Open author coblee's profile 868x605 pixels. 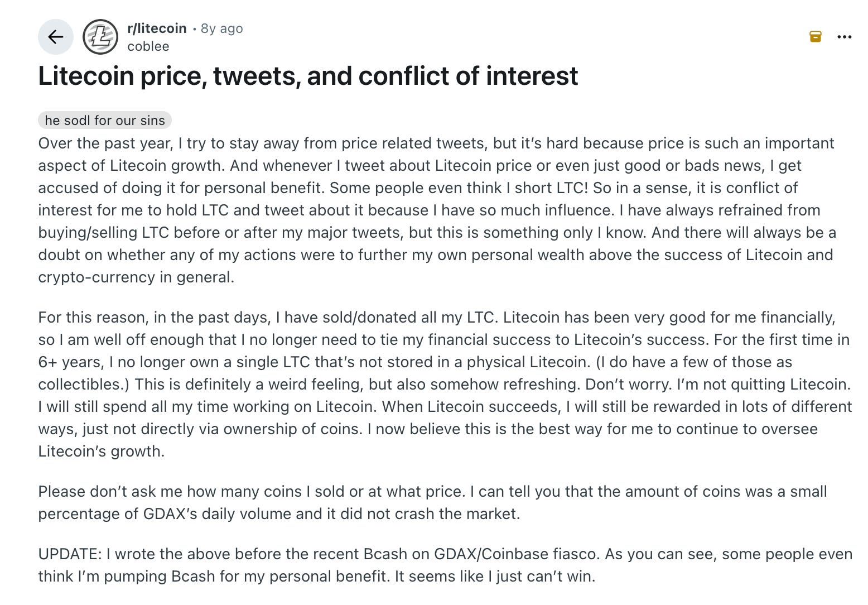(x=148, y=46)
